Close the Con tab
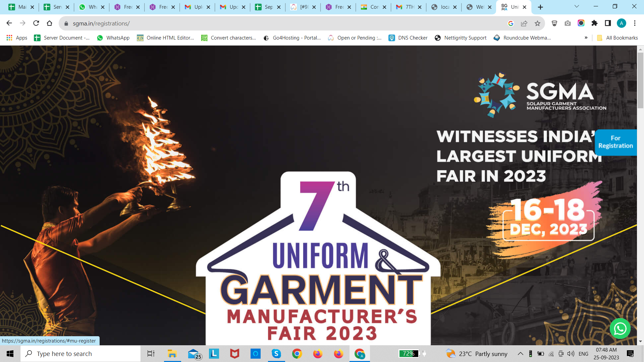 (x=384, y=7)
